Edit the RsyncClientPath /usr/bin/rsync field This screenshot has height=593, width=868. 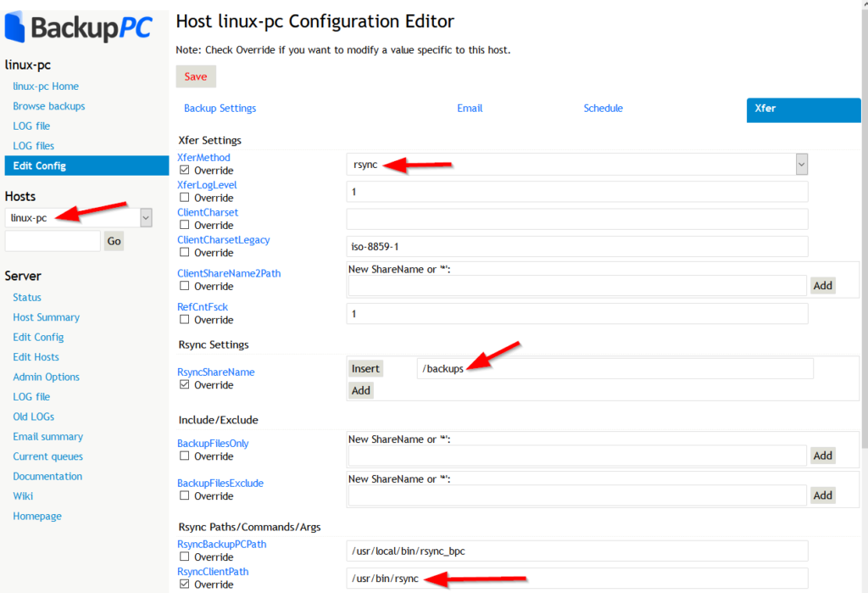[576, 579]
